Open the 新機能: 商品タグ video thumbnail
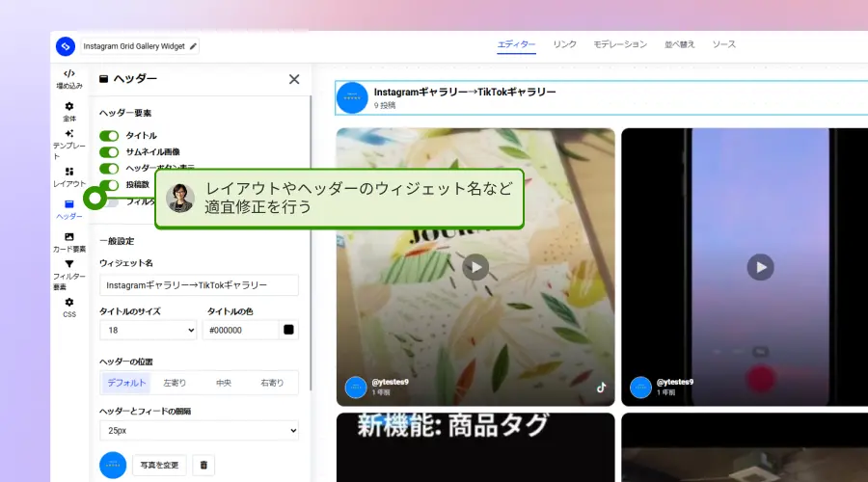The height and width of the screenshot is (482, 868). 475,447
